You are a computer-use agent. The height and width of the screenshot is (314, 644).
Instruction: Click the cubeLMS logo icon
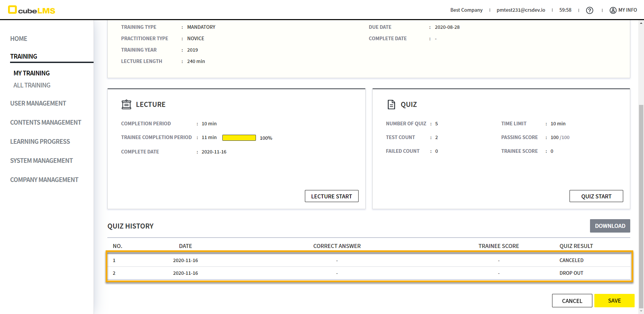click(13, 10)
